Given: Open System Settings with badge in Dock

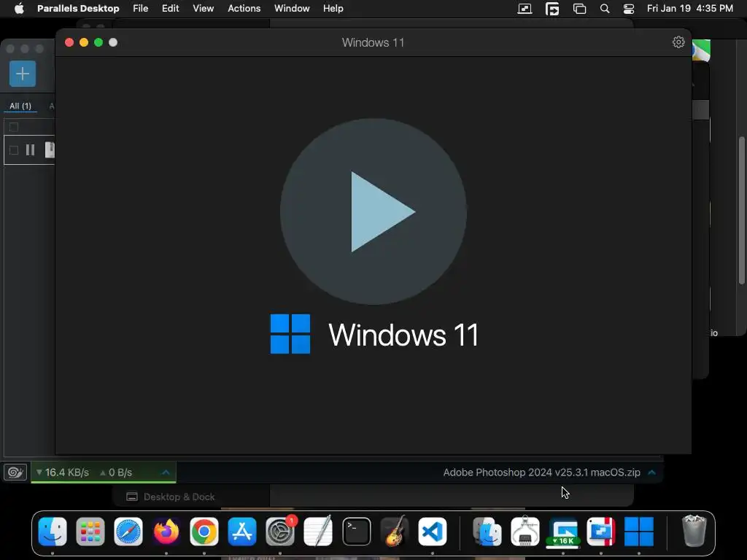Looking at the screenshot, I should [x=280, y=532].
